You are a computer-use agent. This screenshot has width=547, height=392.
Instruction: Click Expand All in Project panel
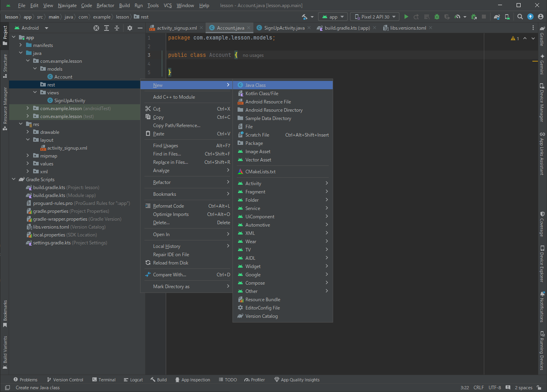coord(107,28)
